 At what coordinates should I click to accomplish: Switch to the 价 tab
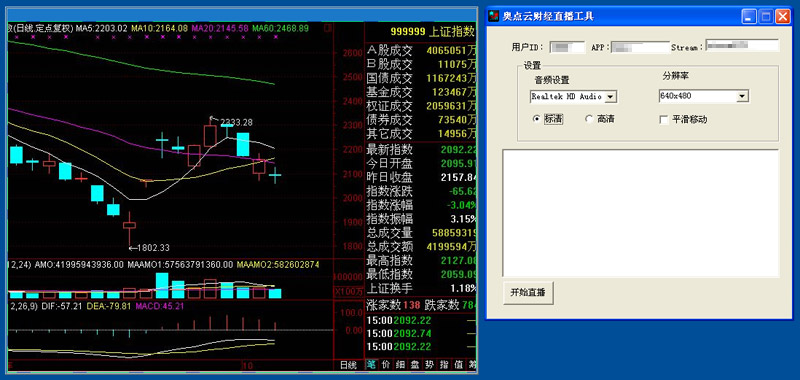point(385,365)
